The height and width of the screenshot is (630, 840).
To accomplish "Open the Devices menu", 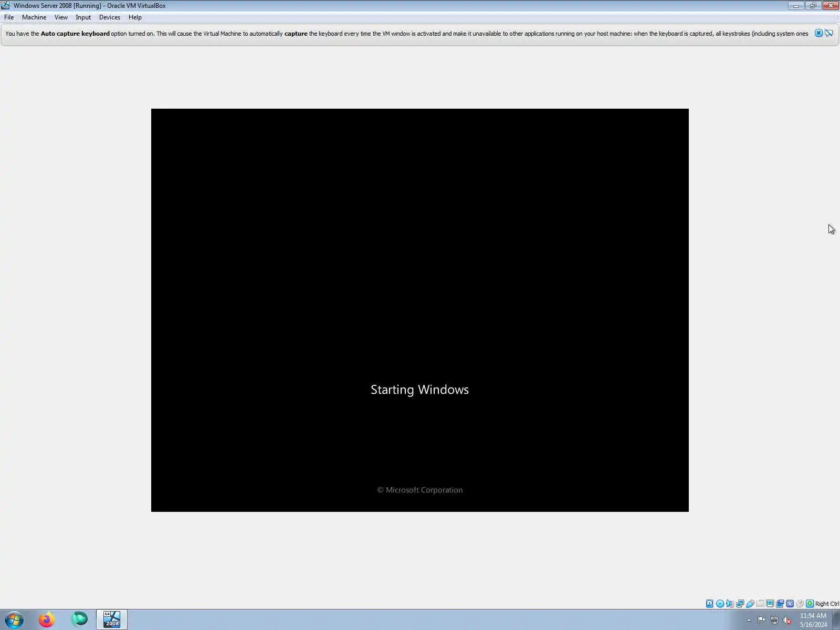I will [109, 17].
